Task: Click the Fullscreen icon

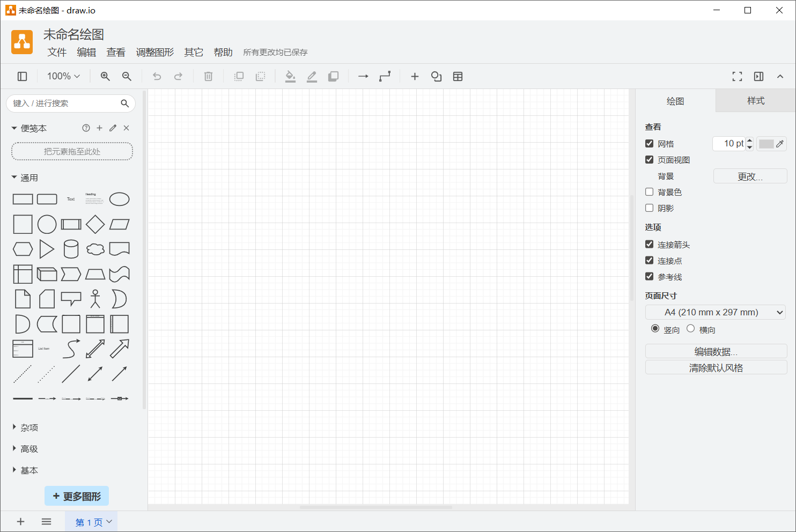Action: (x=737, y=76)
